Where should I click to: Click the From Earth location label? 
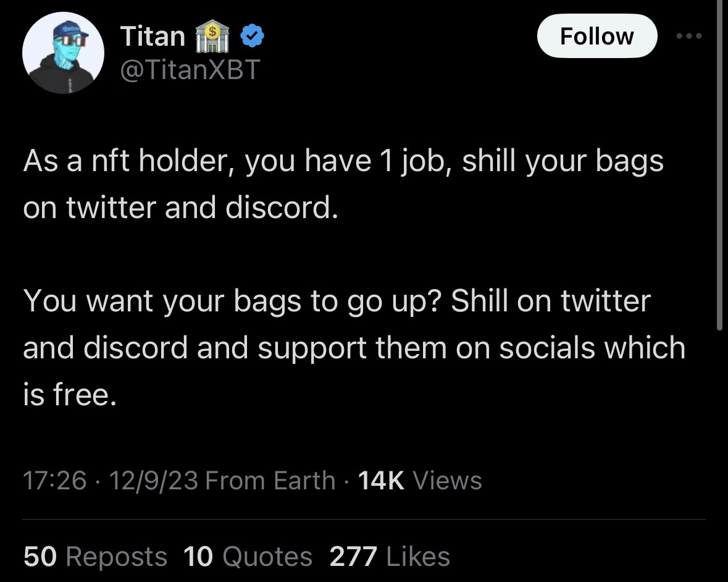(270, 480)
